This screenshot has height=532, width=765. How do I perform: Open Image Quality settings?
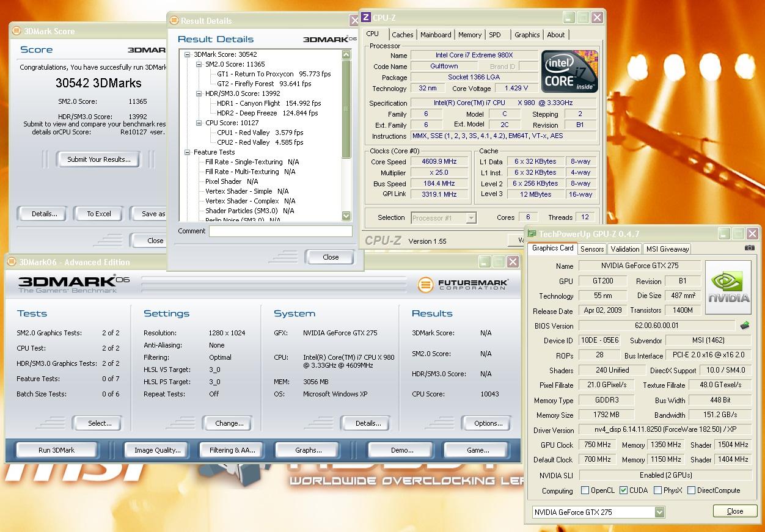[x=157, y=450]
